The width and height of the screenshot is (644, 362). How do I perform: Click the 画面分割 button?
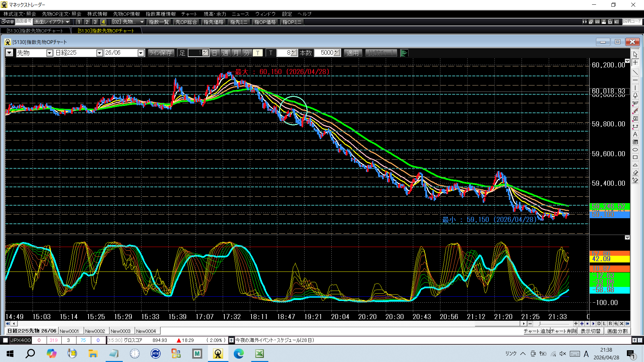point(617,331)
